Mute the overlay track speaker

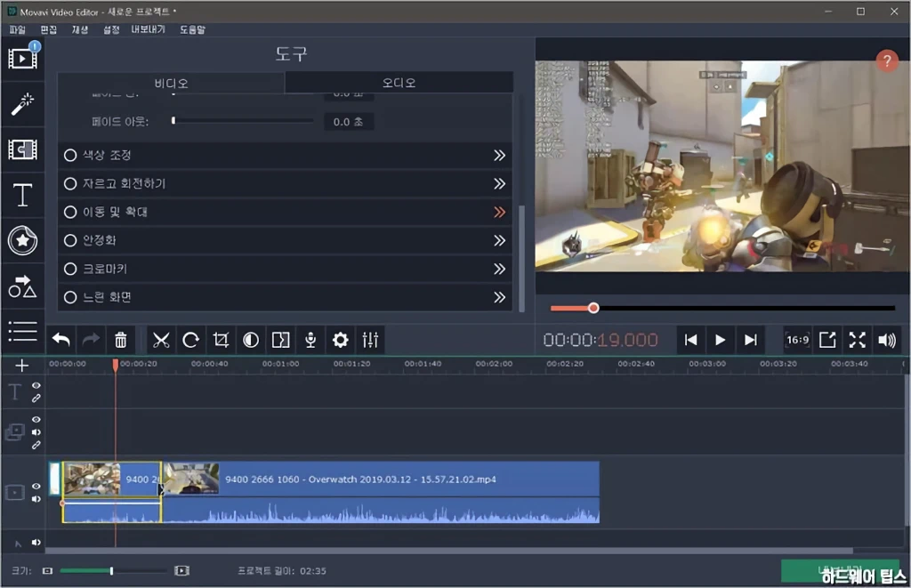pos(36,432)
